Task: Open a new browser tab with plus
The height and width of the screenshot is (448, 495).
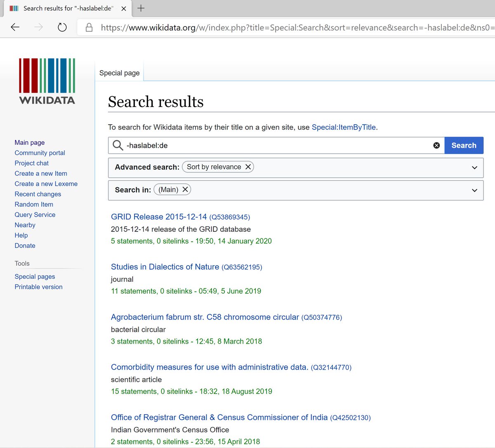Action: click(141, 8)
